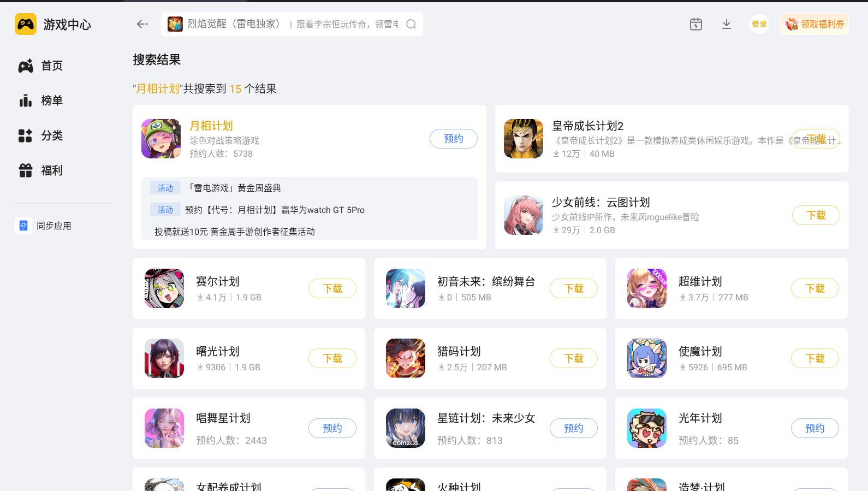Click 少女前线：云图计划 game icon
The image size is (868, 491).
click(x=524, y=215)
